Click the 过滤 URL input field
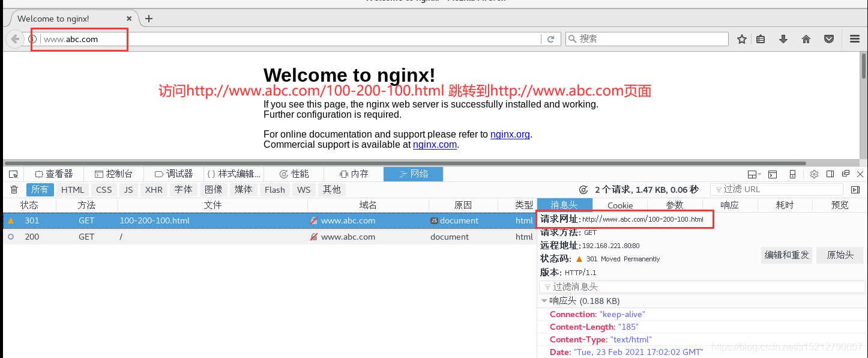 click(x=776, y=190)
